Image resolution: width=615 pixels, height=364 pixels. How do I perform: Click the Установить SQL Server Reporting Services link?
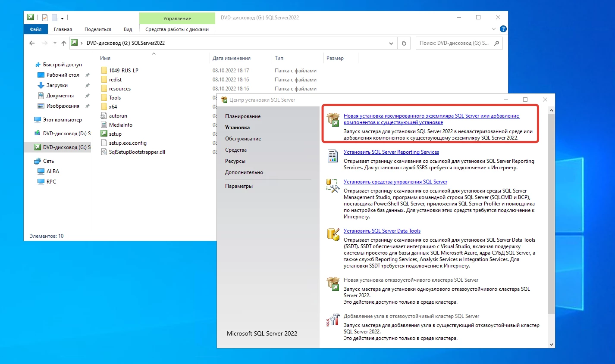[391, 152]
